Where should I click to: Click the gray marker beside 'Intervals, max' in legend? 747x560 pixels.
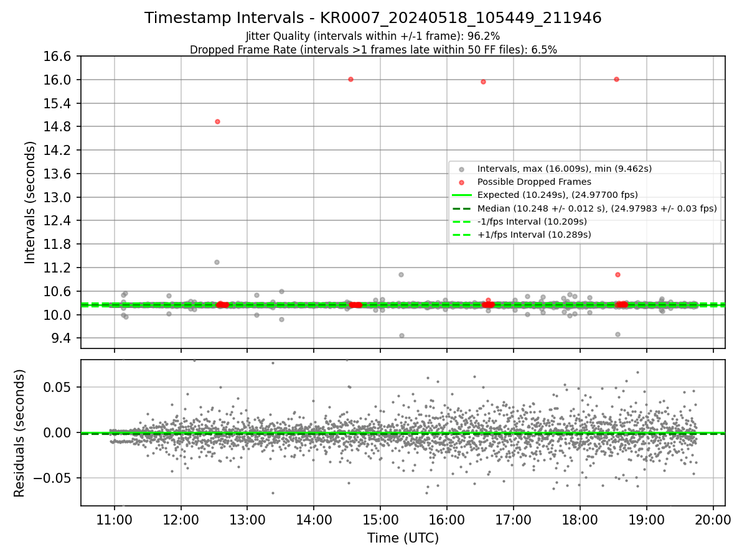point(461,169)
